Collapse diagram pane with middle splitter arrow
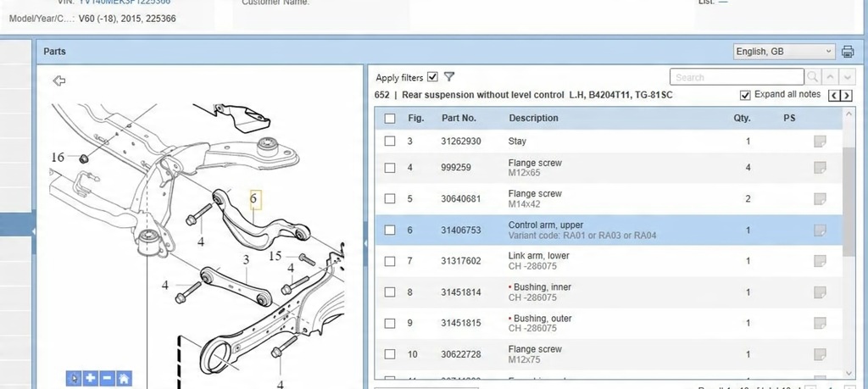This screenshot has width=868, height=389. click(x=365, y=243)
